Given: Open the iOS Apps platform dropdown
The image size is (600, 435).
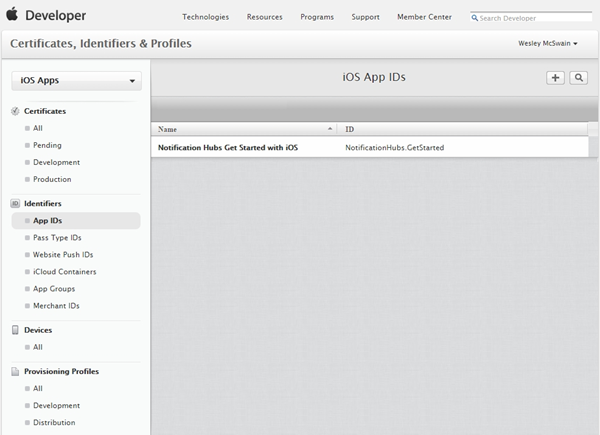Looking at the screenshot, I should tap(77, 81).
